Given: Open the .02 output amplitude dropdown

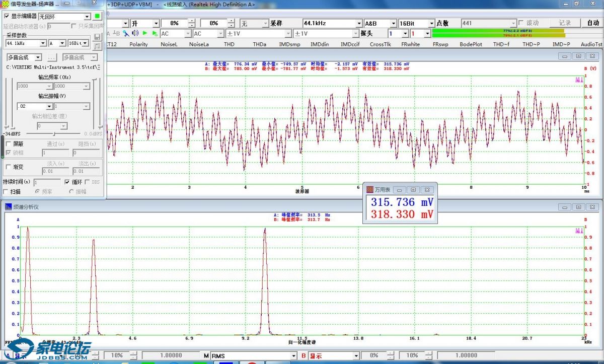Looking at the screenshot, I should [49, 106].
